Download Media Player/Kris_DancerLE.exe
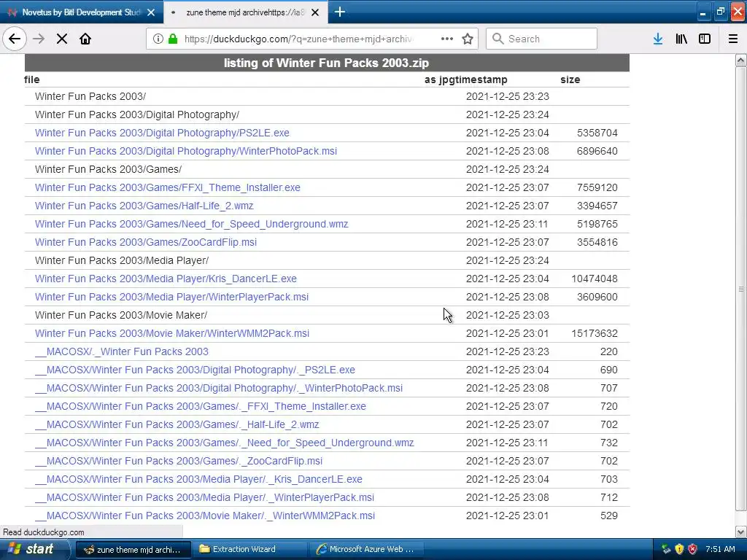This screenshot has width=747, height=560. point(166,279)
